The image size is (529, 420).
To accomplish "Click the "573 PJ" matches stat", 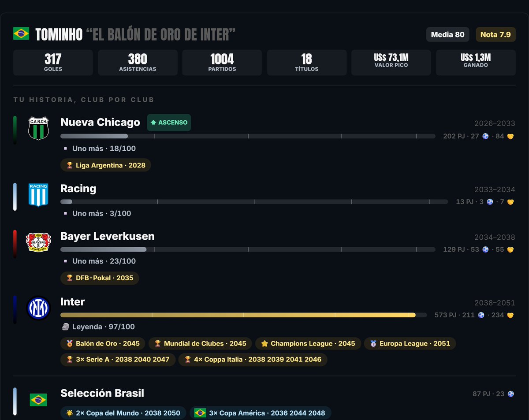I will (x=445, y=315).
